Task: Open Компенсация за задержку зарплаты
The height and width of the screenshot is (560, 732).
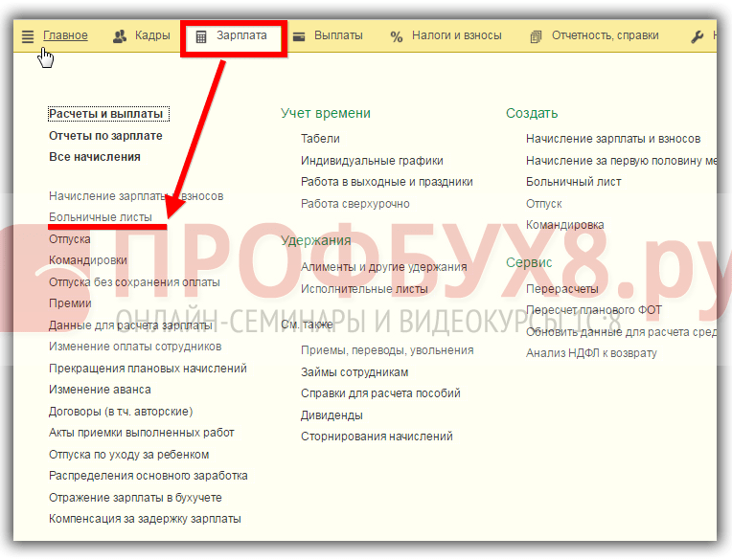Action: (145, 519)
